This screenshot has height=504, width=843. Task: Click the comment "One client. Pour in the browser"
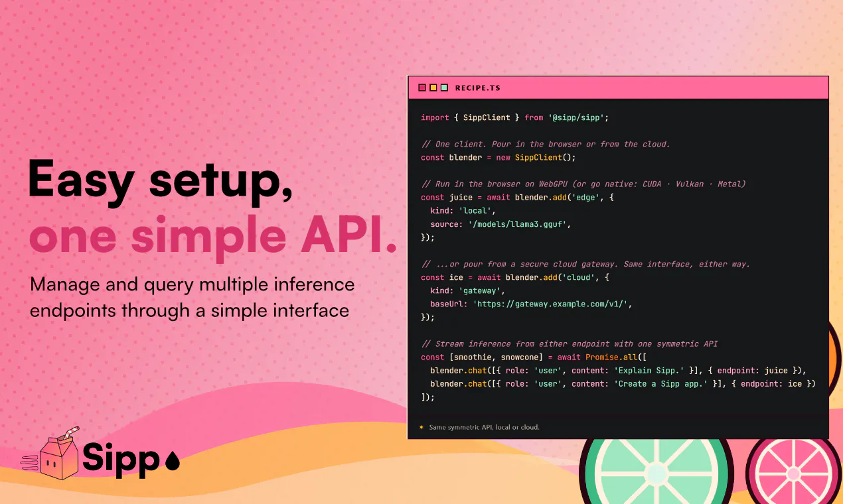(546, 144)
